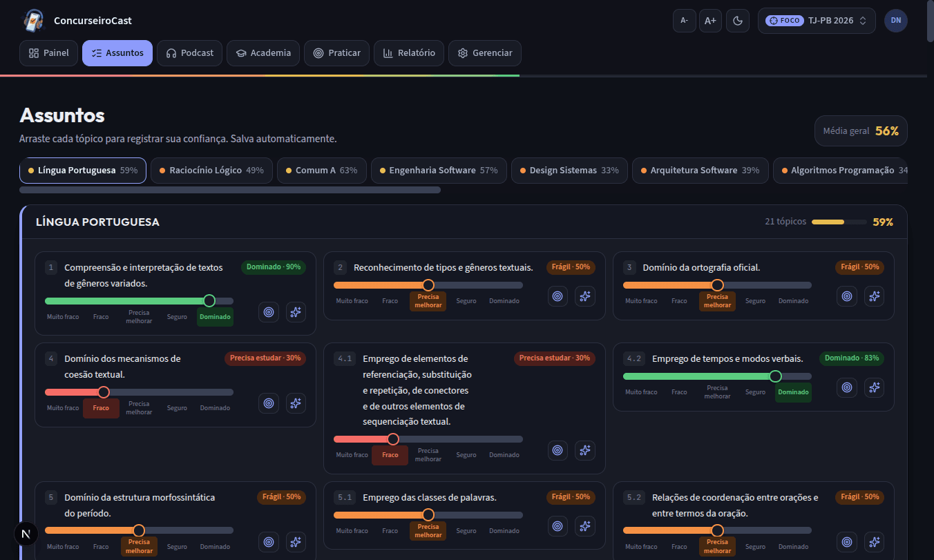Screen dimensions: 934x560
Task: Click target icon for classes de palavras topic
Action: click(558, 525)
